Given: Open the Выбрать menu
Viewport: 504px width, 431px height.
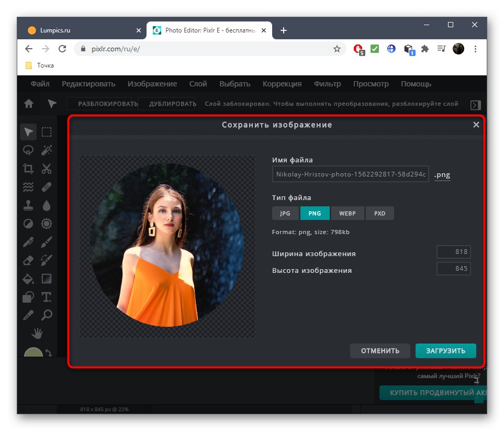Looking at the screenshot, I should (234, 84).
